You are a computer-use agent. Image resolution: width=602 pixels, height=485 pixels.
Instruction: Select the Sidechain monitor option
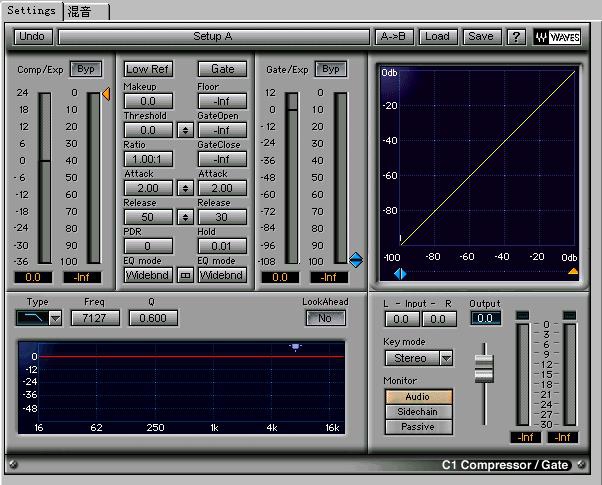pos(418,412)
